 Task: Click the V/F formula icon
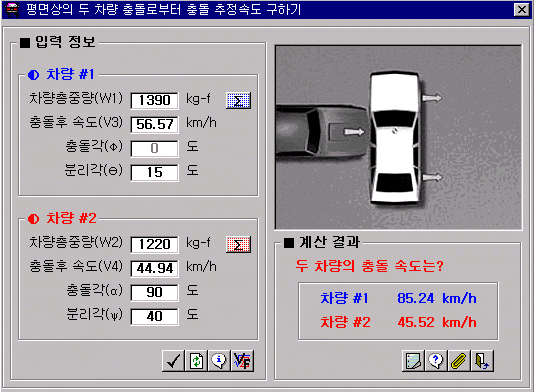[x=242, y=361]
